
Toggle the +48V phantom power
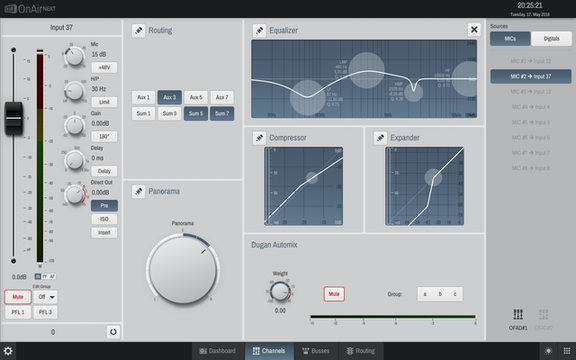pos(104,67)
